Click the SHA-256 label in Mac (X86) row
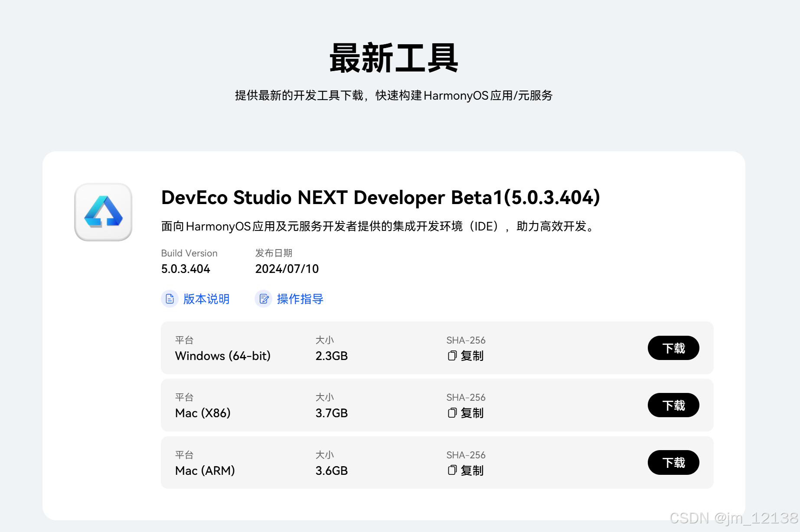This screenshot has width=800, height=532. [466, 397]
